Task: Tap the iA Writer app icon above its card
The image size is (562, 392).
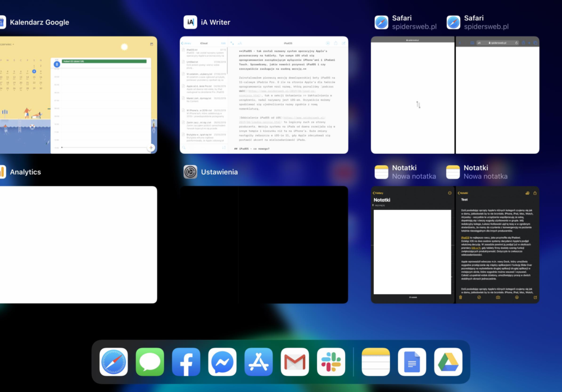Action: pos(191,22)
